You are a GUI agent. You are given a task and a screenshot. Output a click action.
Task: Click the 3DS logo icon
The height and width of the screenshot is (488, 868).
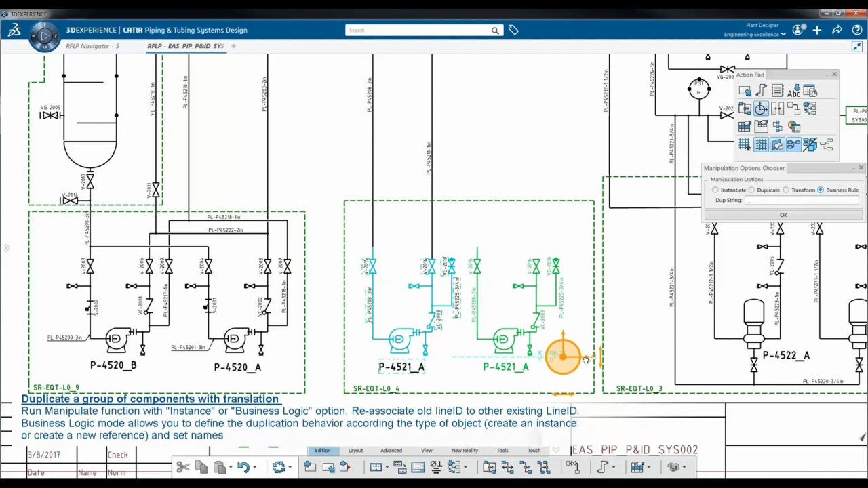tap(15, 30)
